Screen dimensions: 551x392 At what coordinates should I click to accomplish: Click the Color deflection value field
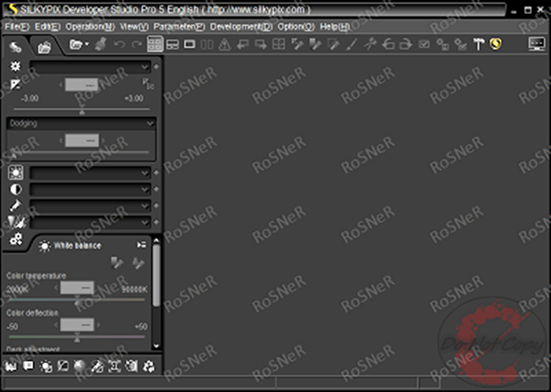[x=76, y=325]
